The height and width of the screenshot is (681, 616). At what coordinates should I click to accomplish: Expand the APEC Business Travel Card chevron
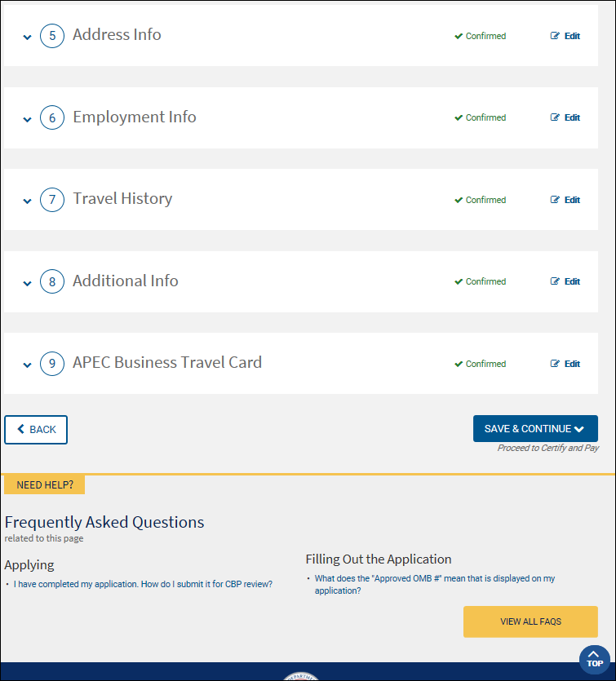(27, 365)
